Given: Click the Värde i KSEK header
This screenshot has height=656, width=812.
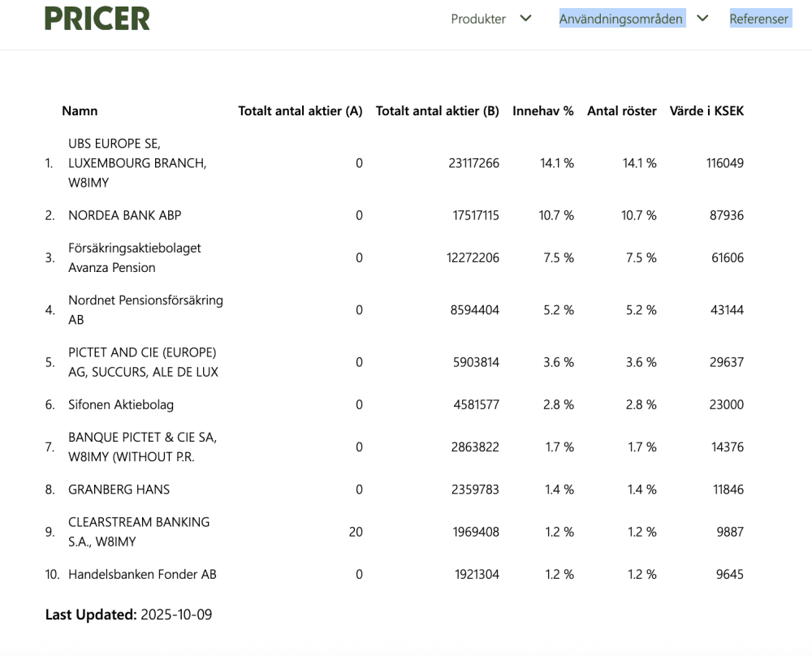Looking at the screenshot, I should pyautogui.click(x=707, y=110).
